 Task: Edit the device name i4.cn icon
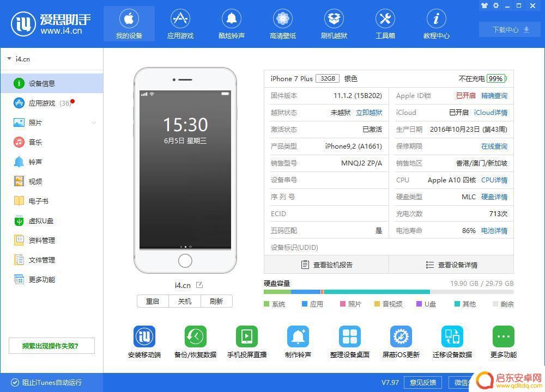click(199, 285)
